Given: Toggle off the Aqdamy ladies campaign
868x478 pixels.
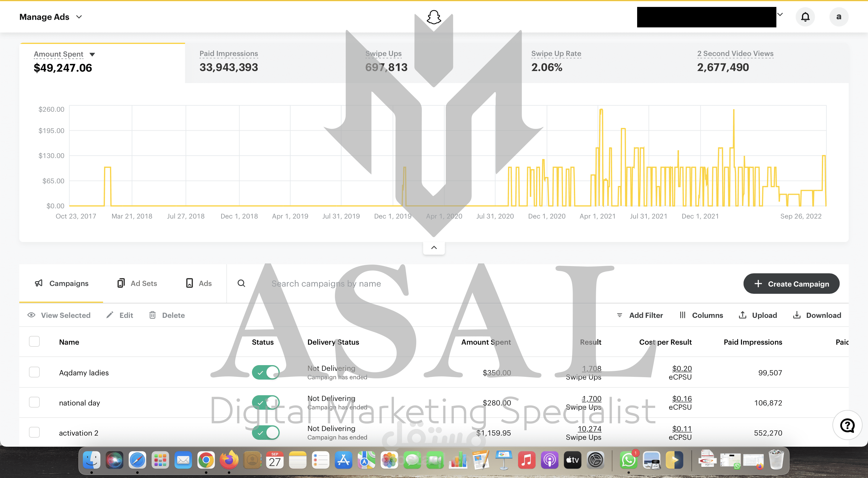Looking at the screenshot, I should point(266,372).
